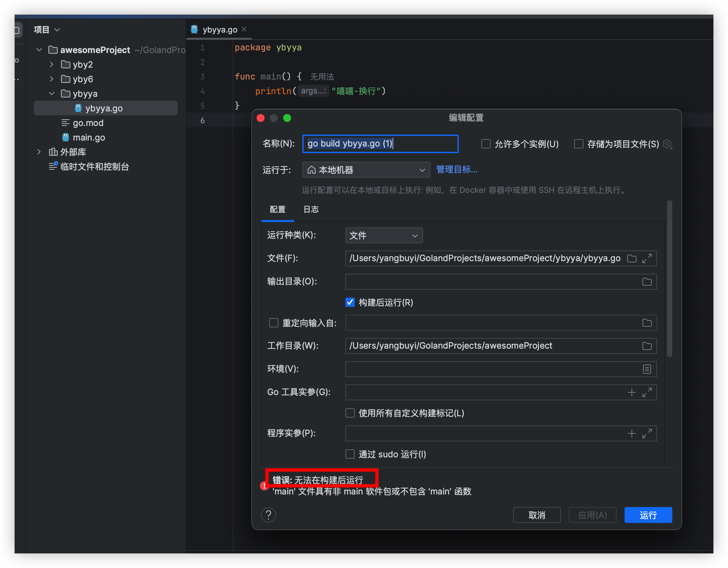Enable 使用所有自定义构建标记(L) checkbox
This screenshot has width=728, height=568.
click(x=350, y=413)
